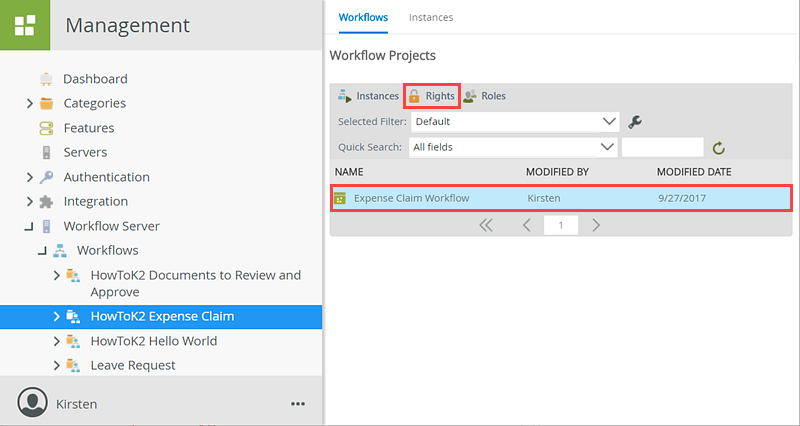Screen dimensions: 800x426
Task: Click the HowToK2 Expense Claim folder icon
Action: [x=73, y=317]
